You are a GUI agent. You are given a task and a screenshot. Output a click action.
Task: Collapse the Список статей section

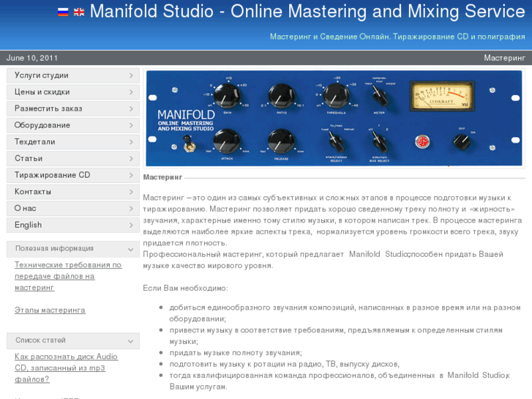(x=73, y=340)
